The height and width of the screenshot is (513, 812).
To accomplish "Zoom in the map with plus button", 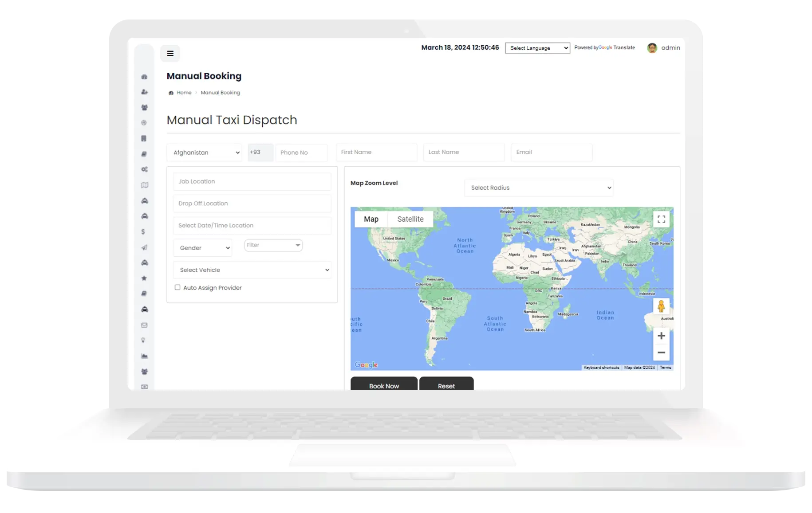I will coord(661,336).
